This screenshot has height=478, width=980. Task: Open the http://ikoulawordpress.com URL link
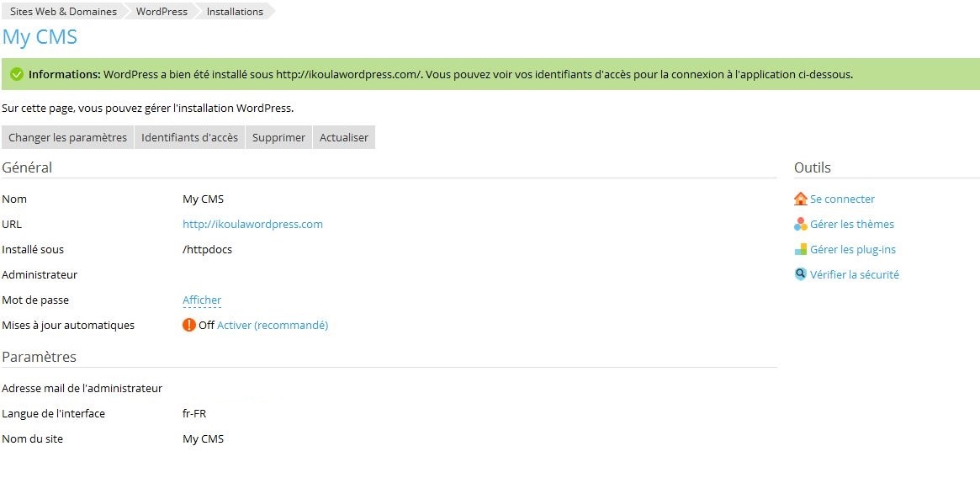point(252,225)
